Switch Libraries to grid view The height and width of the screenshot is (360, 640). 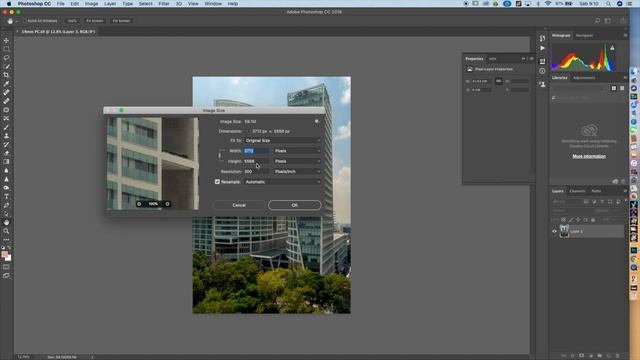(613, 88)
